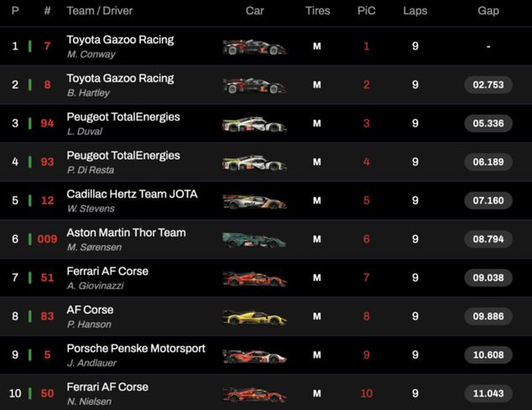
Task: Click the #8 Toyota car thumbnail
Action: click(254, 86)
